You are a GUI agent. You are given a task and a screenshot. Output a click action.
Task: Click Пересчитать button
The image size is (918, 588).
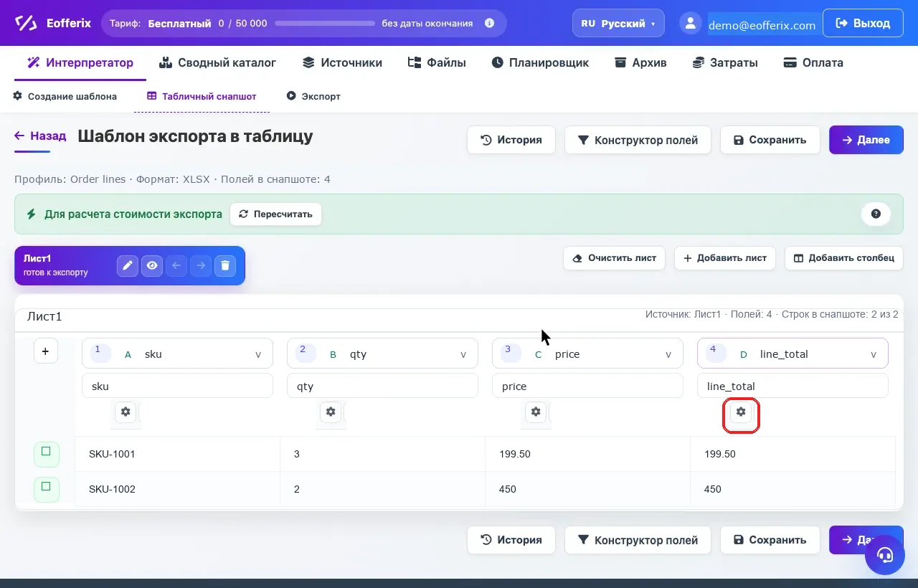(275, 214)
